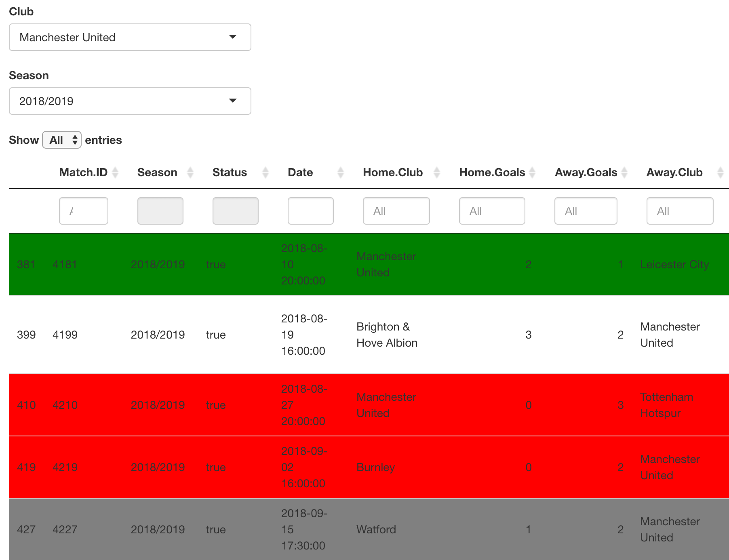
Task: Click the Date column filter box
Action: tap(310, 211)
